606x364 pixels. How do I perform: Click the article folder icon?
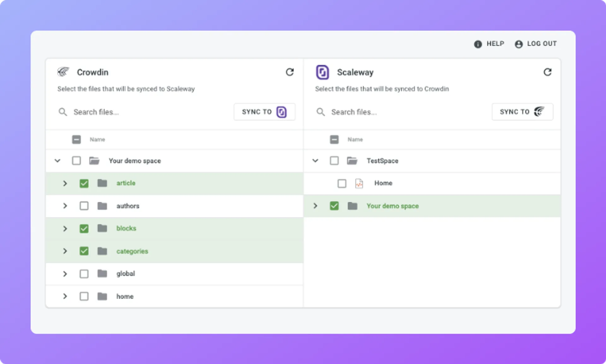[x=102, y=183]
